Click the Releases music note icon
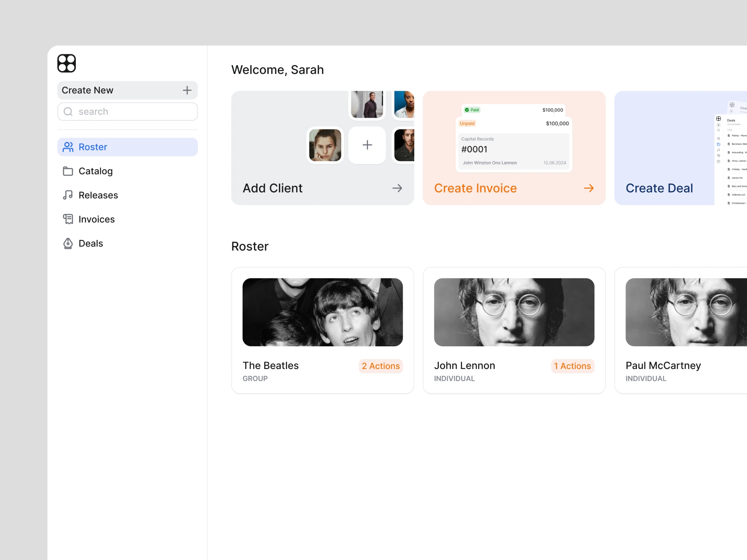747x560 pixels. click(x=68, y=195)
